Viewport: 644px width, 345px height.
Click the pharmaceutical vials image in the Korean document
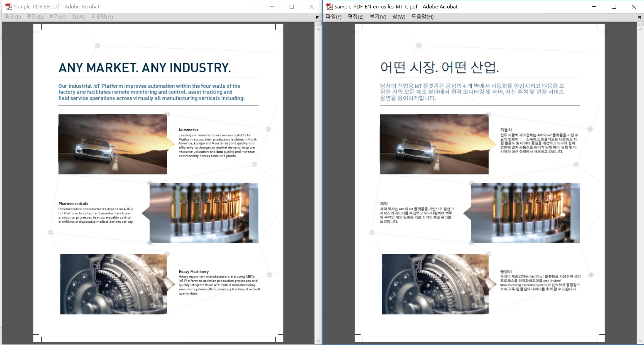(525, 213)
